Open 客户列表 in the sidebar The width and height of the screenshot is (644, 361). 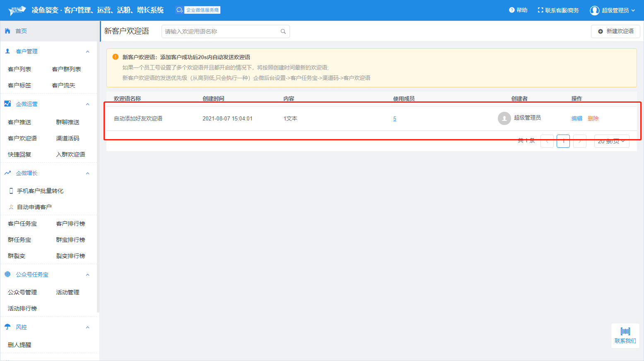[x=19, y=69]
